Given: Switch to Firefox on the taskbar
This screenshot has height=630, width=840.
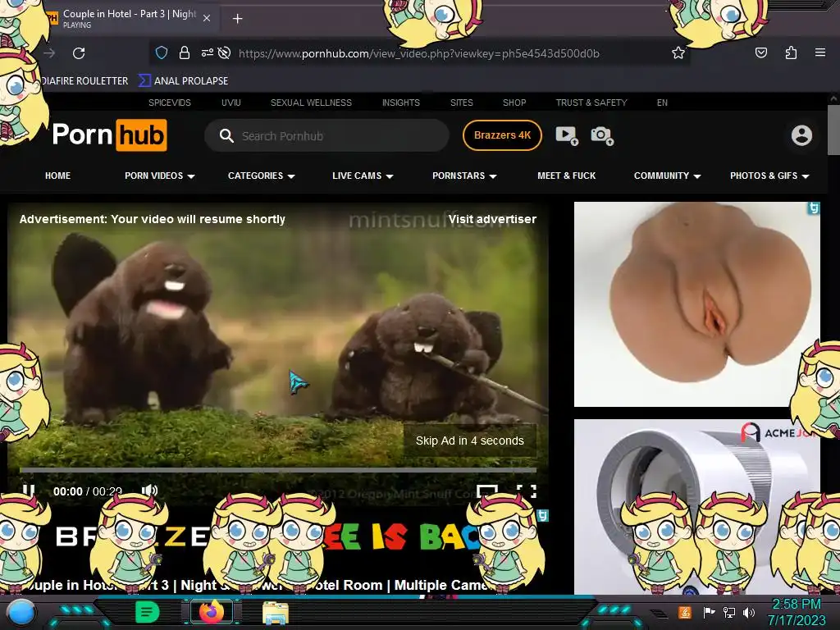Looking at the screenshot, I should [x=212, y=612].
